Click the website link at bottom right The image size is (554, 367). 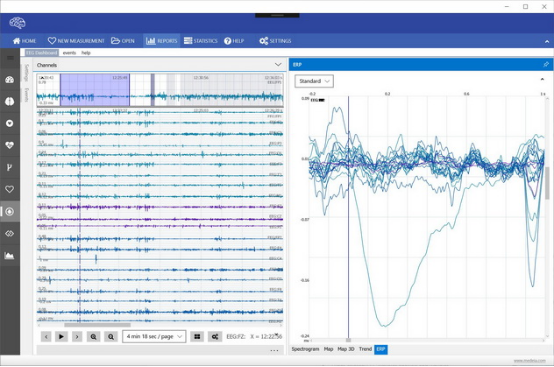coord(529,361)
